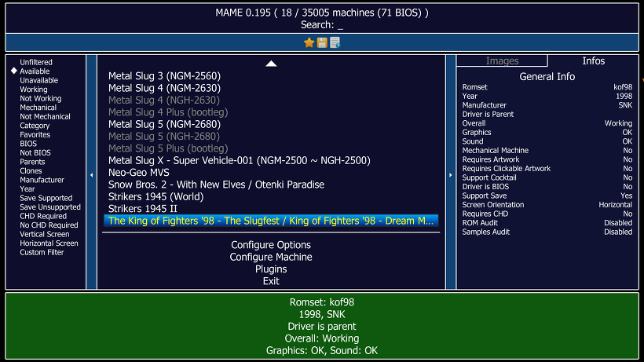
Task: Click the Samples Audit Disabled row
Action: [547, 232]
